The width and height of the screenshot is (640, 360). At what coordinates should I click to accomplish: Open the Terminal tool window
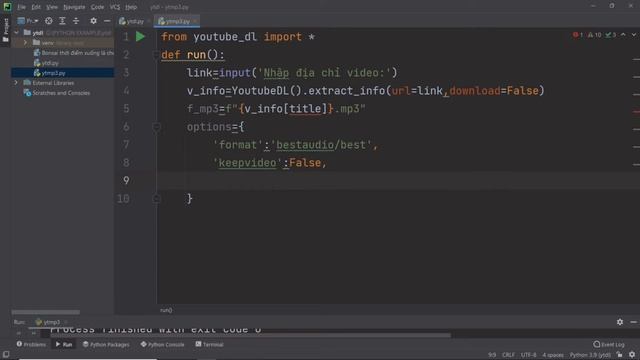[209, 344]
